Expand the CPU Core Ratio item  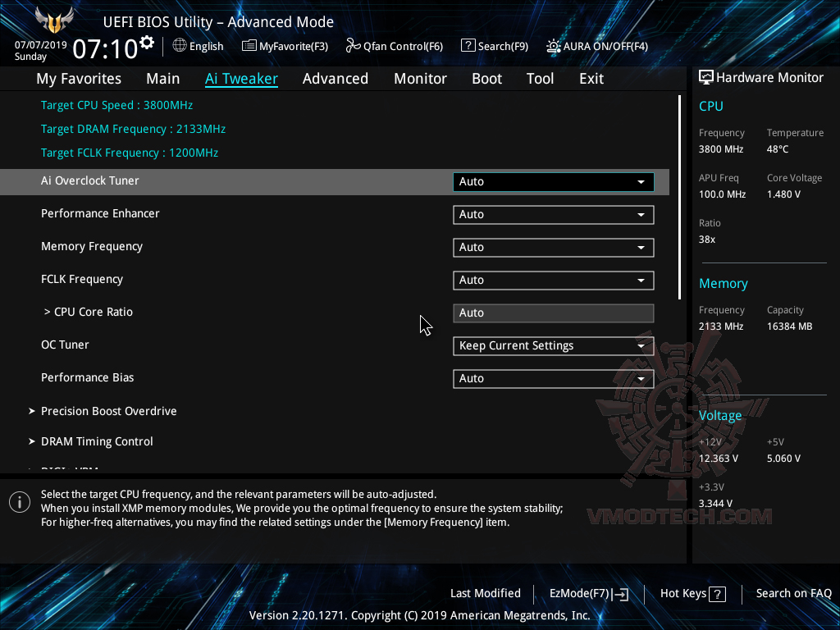(89, 312)
